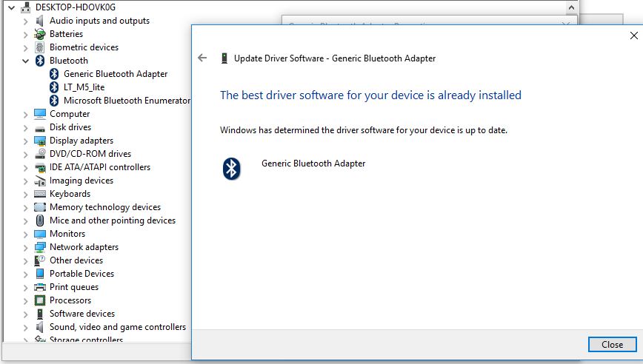Click the Keyboards category icon

point(40,194)
